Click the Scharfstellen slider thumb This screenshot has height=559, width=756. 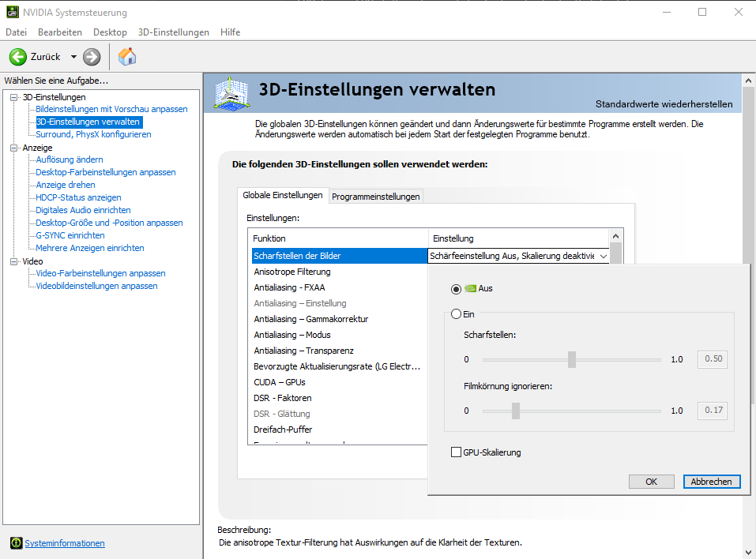[x=572, y=359]
